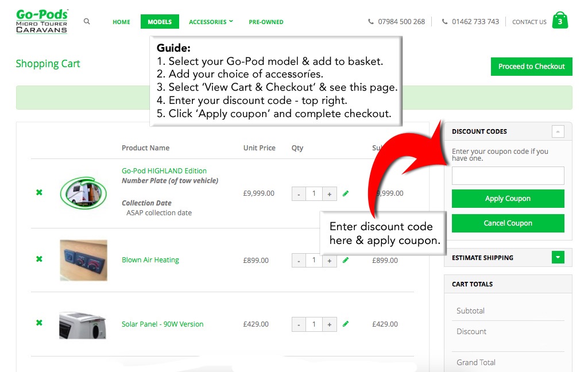The image size is (588, 372).
Task: Click the Apply Coupon button
Action: (x=508, y=199)
